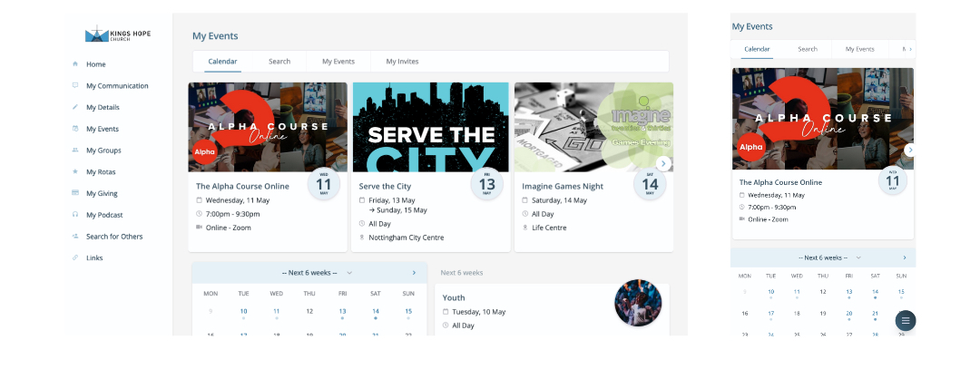Open the Next 6 weeks dropdown in mobile calendar

[x=830, y=257]
